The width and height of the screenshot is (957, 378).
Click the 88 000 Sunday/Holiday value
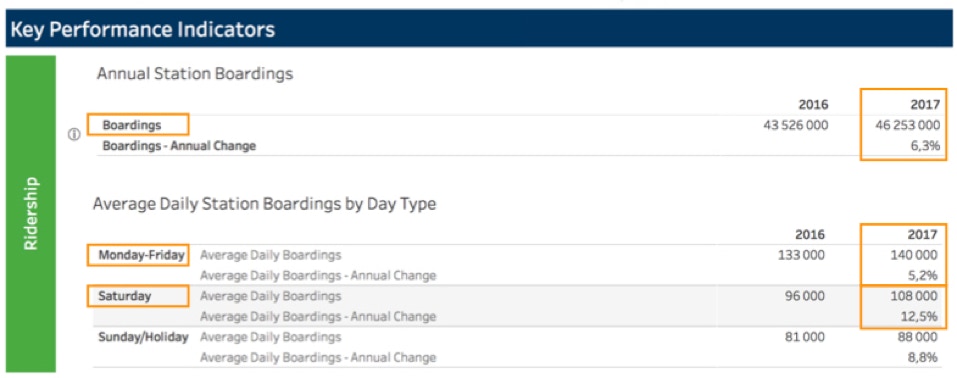(917, 337)
